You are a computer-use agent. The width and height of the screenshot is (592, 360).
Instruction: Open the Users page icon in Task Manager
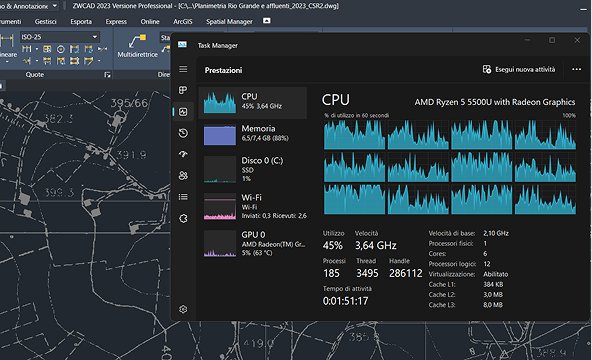[x=183, y=175]
